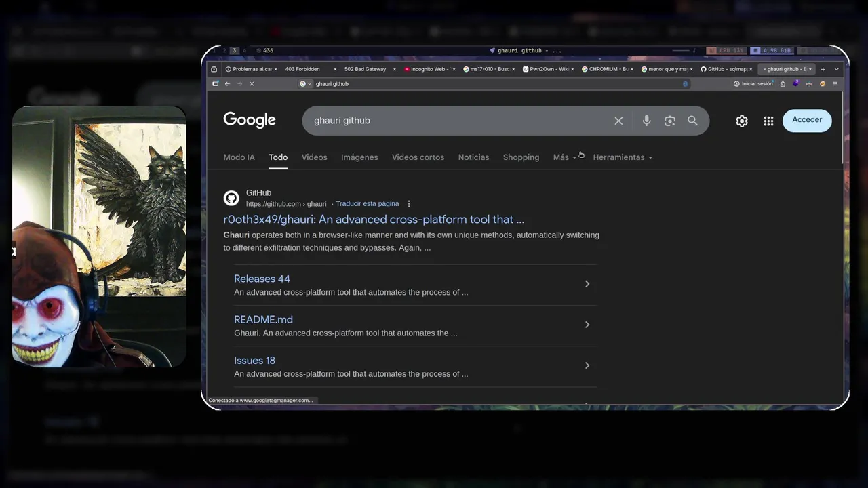Open the README.md link

pyautogui.click(x=263, y=320)
